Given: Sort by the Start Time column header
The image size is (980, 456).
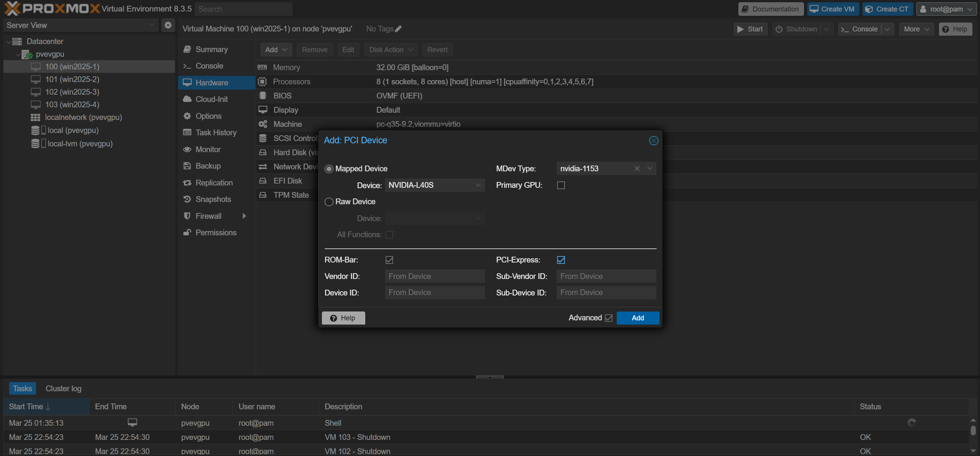Looking at the screenshot, I should click(x=46, y=407).
